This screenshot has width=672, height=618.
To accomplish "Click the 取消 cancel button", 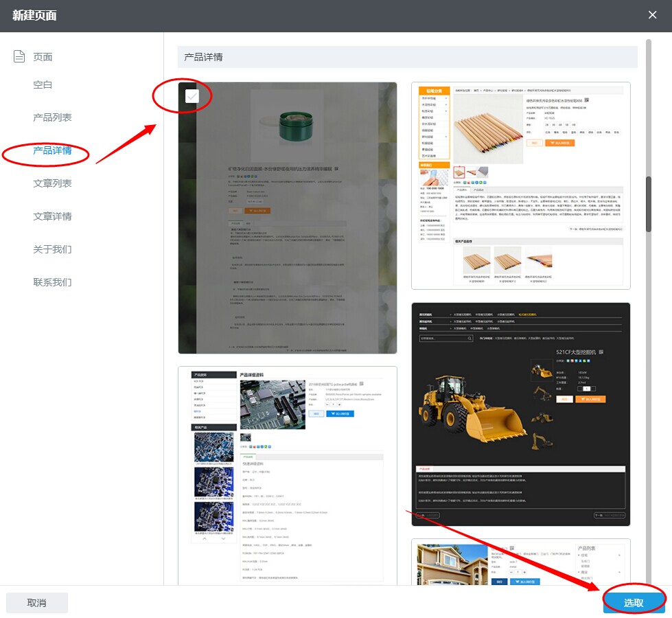I will 38,602.
